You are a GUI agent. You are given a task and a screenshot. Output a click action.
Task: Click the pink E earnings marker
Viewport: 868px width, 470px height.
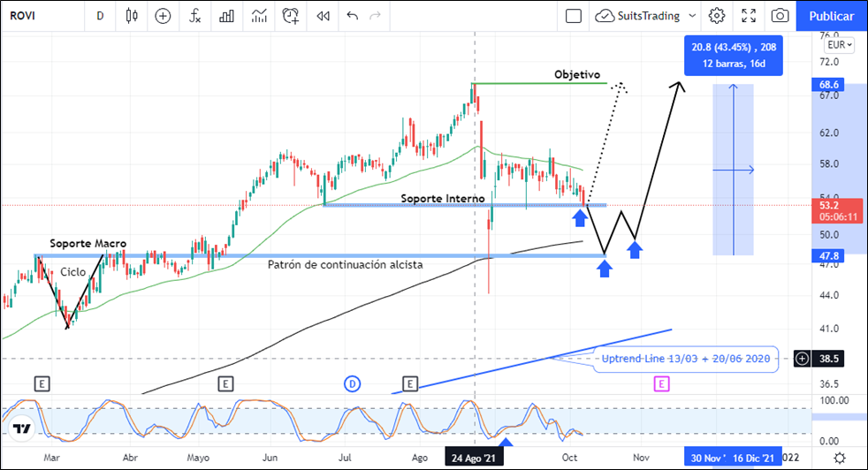(x=661, y=383)
